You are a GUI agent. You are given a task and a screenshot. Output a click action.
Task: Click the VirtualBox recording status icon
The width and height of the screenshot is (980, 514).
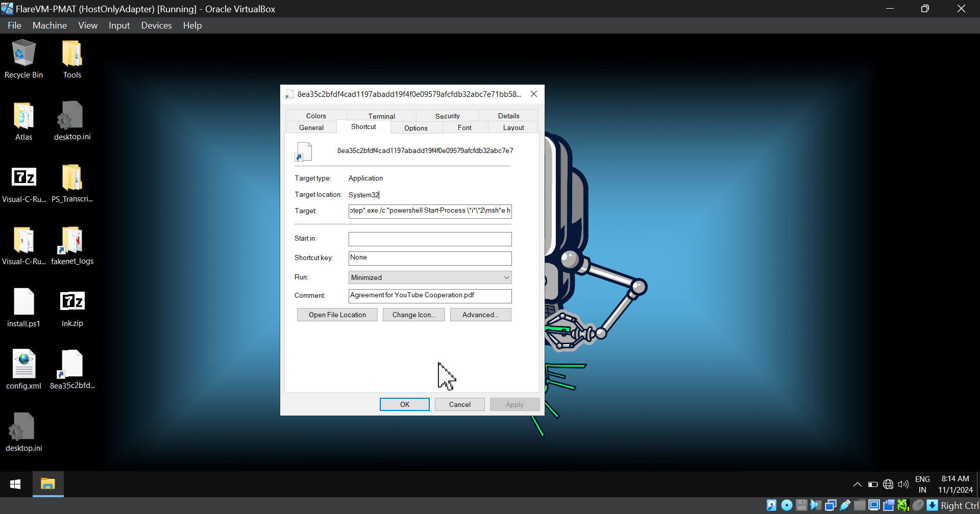(x=889, y=505)
